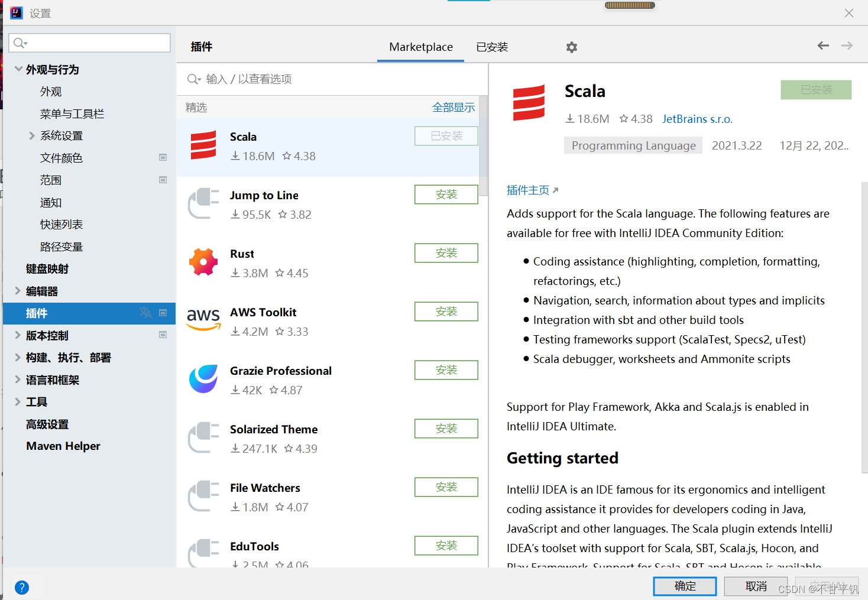The height and width of the screenshot is (600, 868).
Task: Collapse the 外观与行为 section
Action: pos(18,69)
